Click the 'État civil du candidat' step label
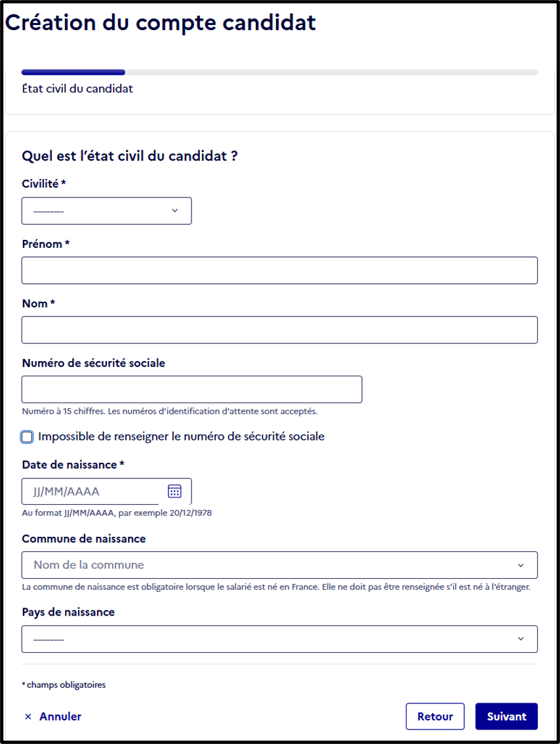 77,88
